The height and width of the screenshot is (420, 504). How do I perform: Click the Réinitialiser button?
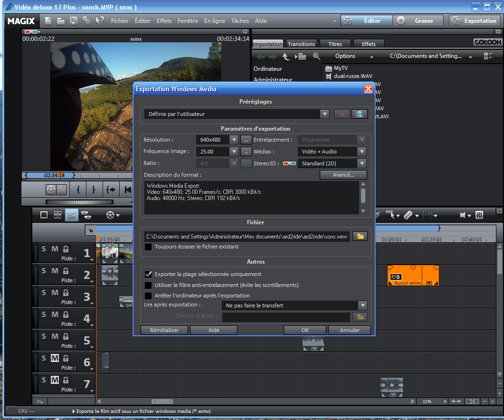coord(164,330)
